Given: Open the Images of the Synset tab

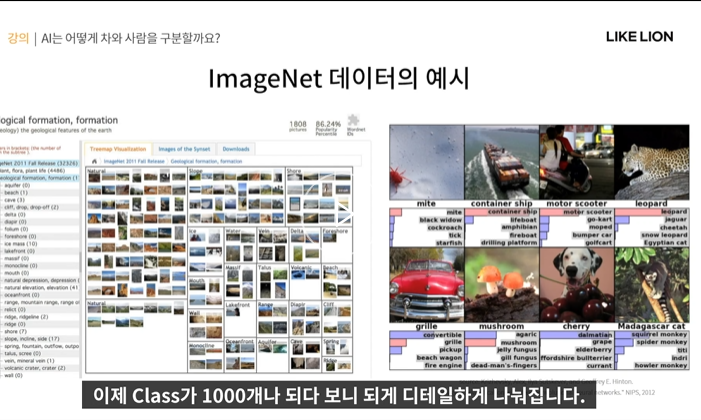Looking at the screenshot, I should point(184,149).
